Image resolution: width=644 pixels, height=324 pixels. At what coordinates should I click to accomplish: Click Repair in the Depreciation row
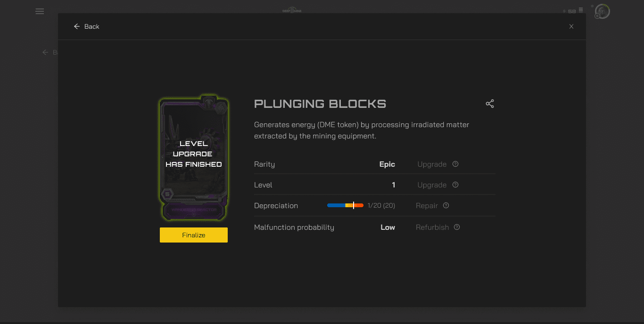click(x=427, y=206)
